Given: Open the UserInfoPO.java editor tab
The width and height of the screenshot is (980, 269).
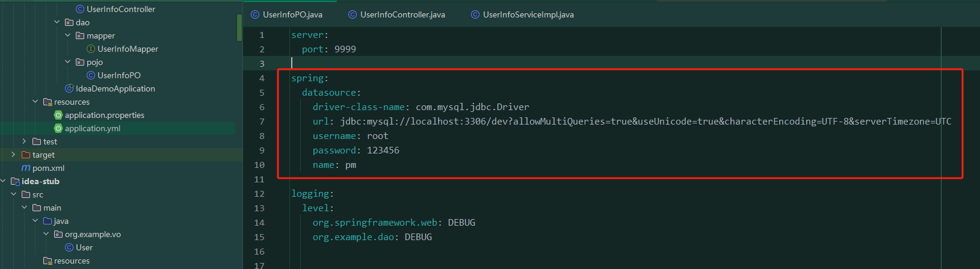Looking at the screenshot, I should (x=287, y=14).
